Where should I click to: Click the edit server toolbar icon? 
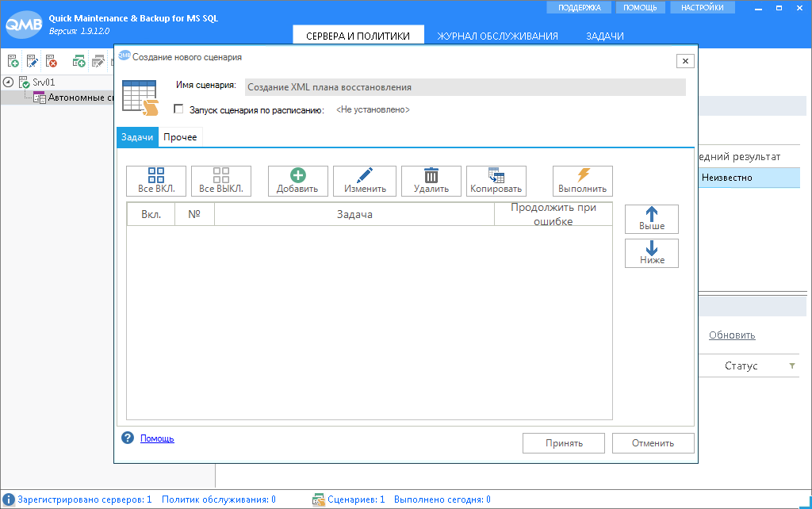coord(32,62)
